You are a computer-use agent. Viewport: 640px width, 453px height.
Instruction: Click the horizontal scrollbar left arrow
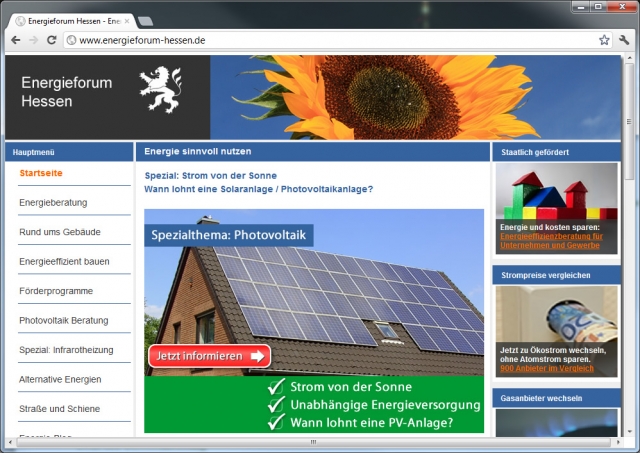pyautogui.click(x=10, y=442)
